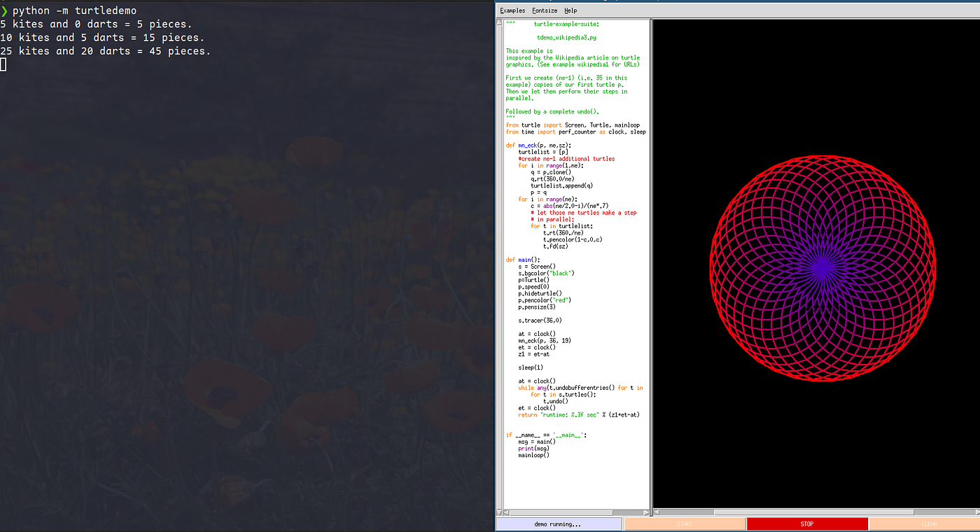Click the code pane horizontal scrollbar thumb
The width and height of the screenshot is (980, 532).
561,512
